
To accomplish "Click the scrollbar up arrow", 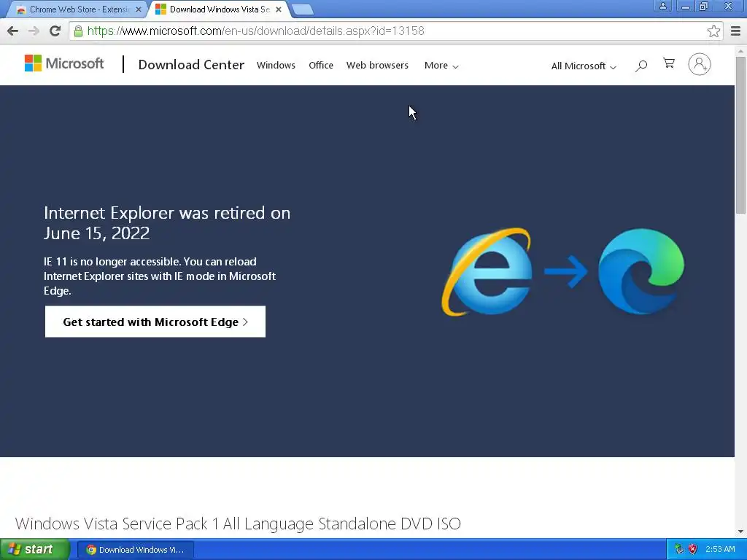I will 741,51.
